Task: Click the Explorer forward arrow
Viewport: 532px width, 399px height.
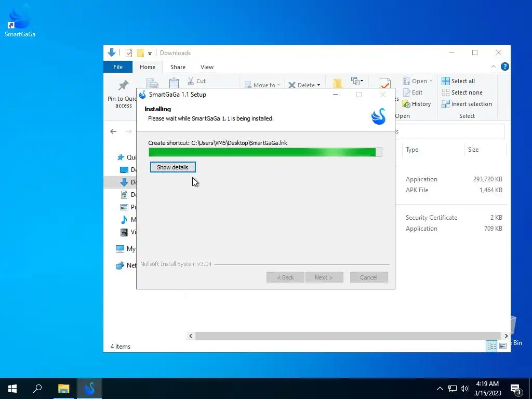Action: click(x=129, y=131)
